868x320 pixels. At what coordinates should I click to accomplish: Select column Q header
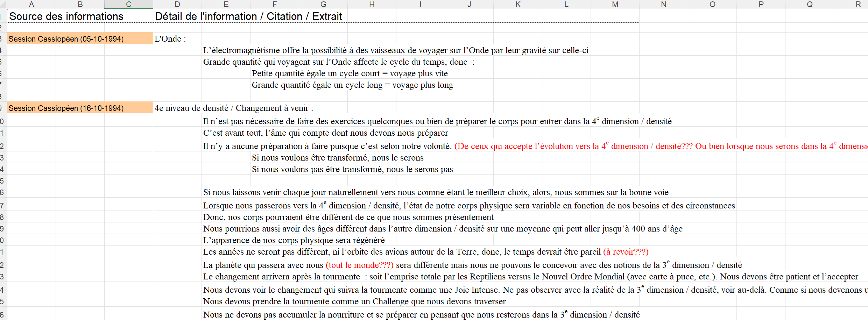(809, 4)
